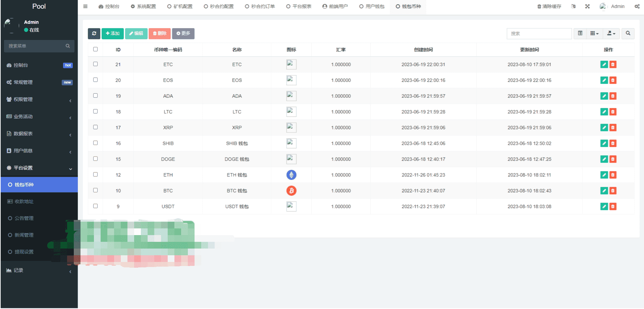Click the fullscreen icon in top bar
Image resolution: width=644 pixels, height=309 pixels.
[x=587, y=6]
